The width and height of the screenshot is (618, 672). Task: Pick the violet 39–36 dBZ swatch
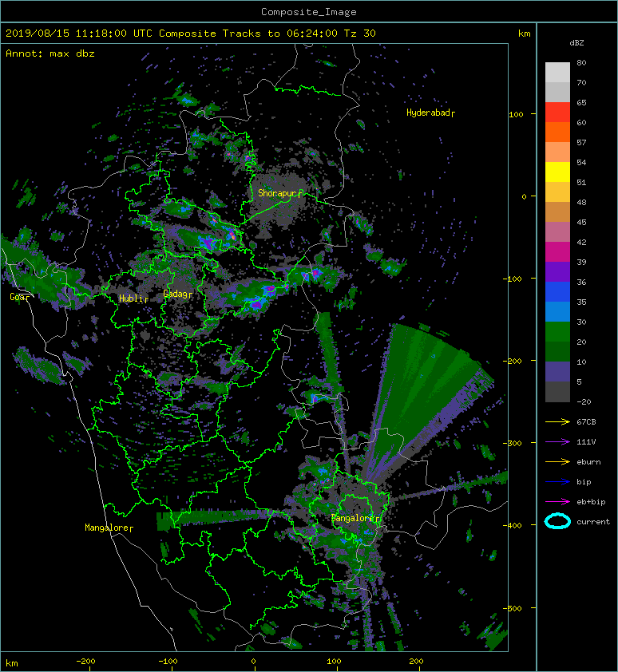point(557,271)
